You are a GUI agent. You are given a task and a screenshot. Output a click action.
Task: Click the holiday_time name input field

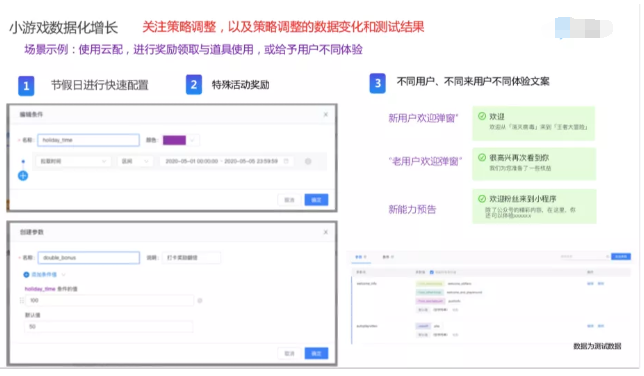click(x=88, y=140)
